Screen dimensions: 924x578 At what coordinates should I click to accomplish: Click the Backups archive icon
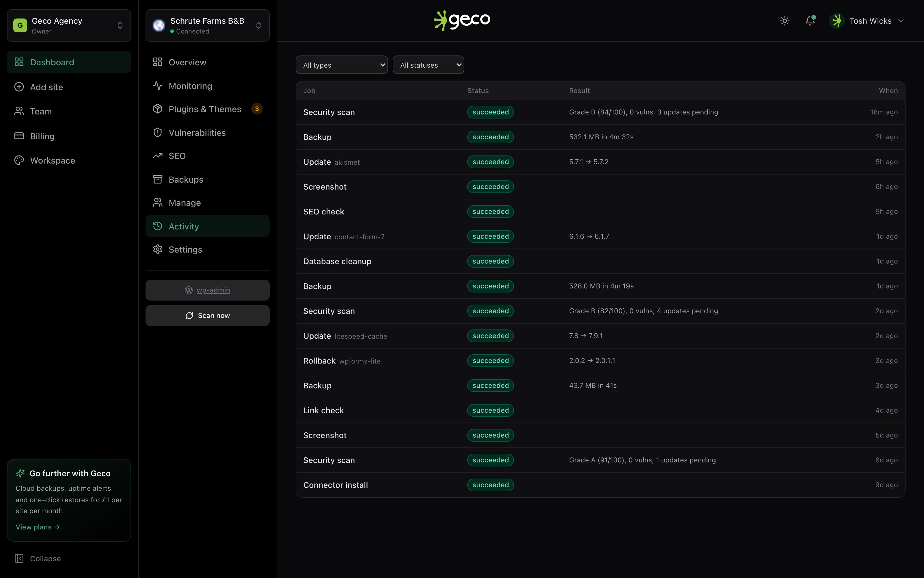pos(158,179)
